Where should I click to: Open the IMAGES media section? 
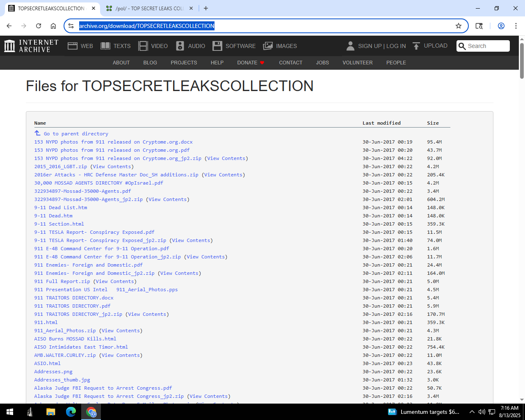[280, 46]
